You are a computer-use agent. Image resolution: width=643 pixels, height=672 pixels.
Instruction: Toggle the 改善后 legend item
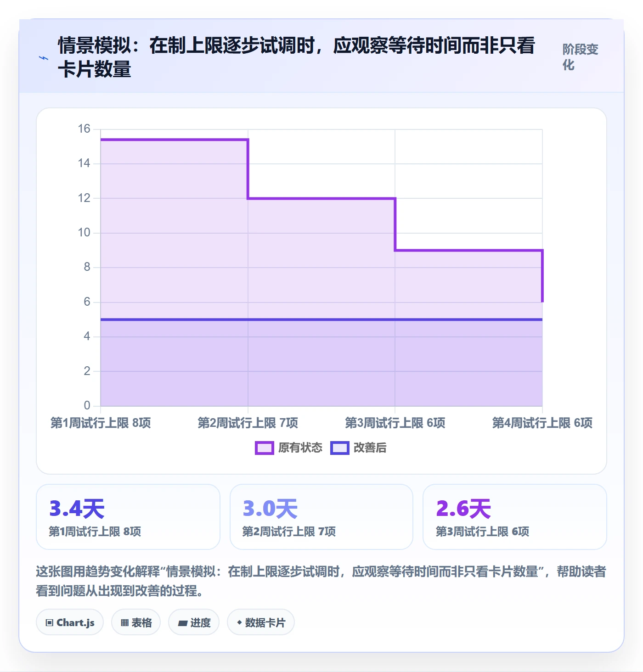click(x=359, y=448)
